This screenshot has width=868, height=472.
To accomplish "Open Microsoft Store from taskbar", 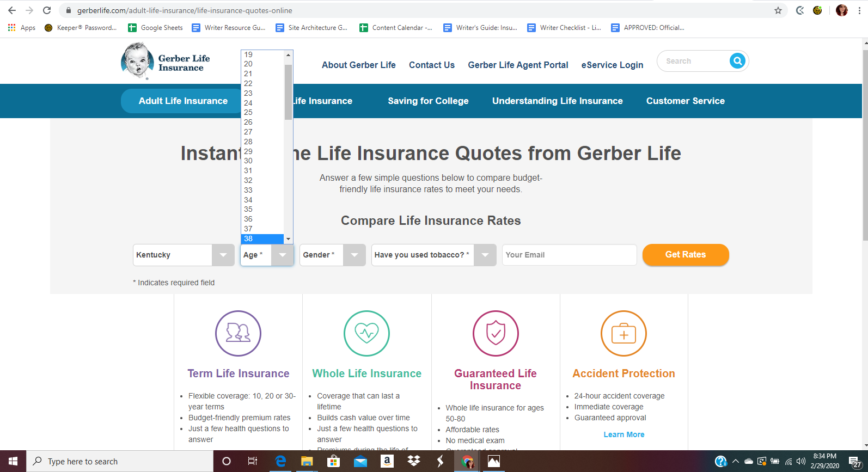I will click(333, 461).
